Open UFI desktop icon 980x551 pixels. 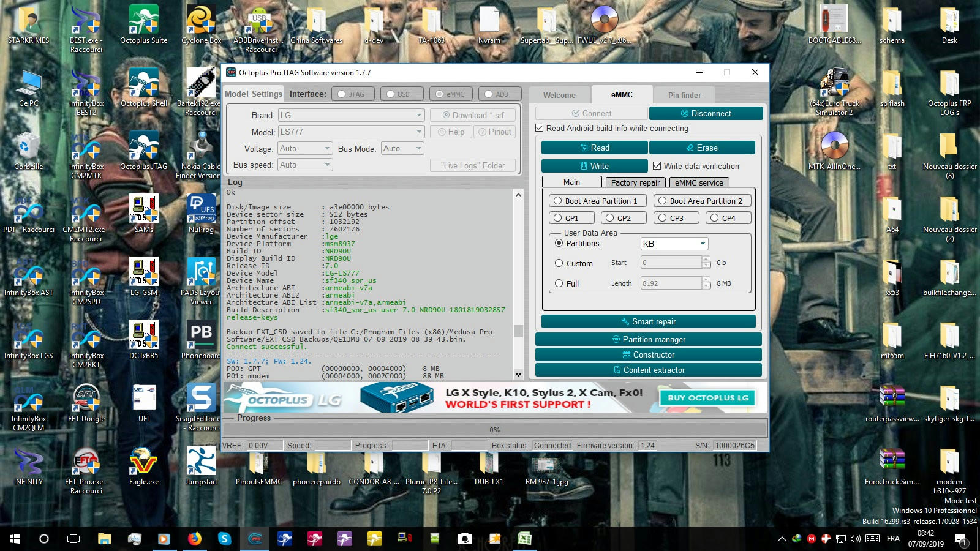[143, 403]
